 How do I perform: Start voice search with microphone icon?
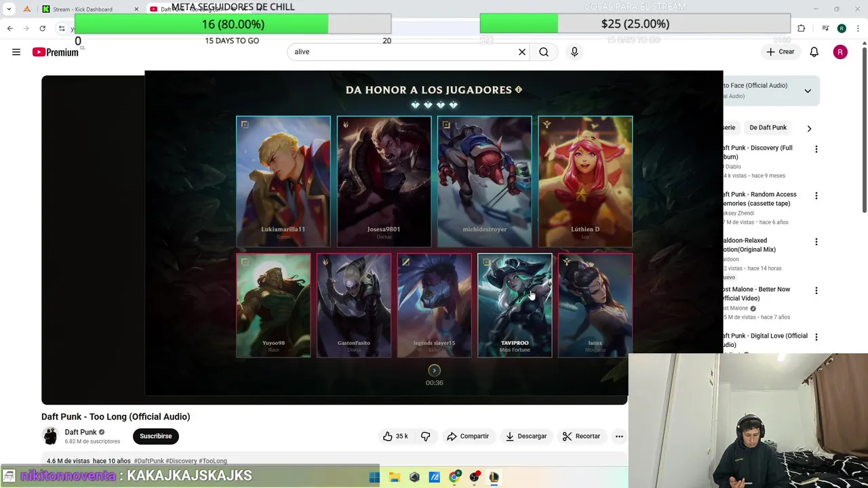point(574,52)
